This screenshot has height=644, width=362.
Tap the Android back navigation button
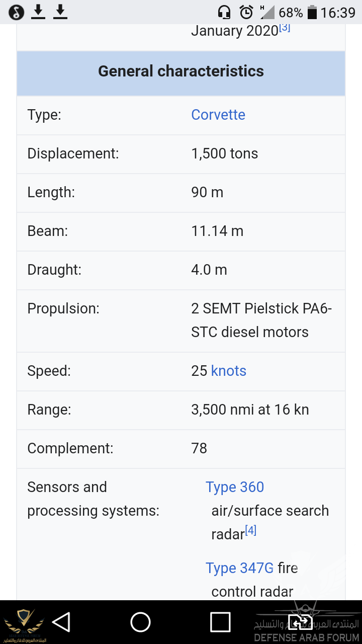pyautogui.click(x=61, y=622)
